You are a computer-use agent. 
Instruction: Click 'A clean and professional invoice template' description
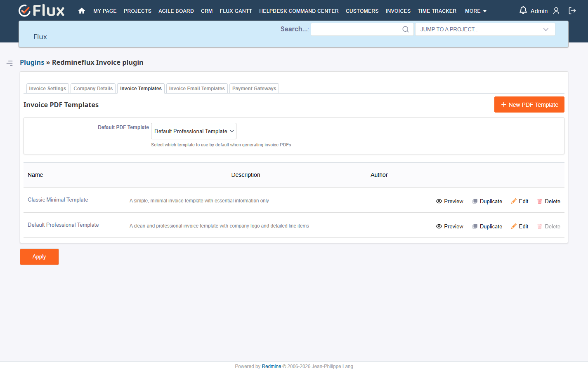[x=219, y=226]
